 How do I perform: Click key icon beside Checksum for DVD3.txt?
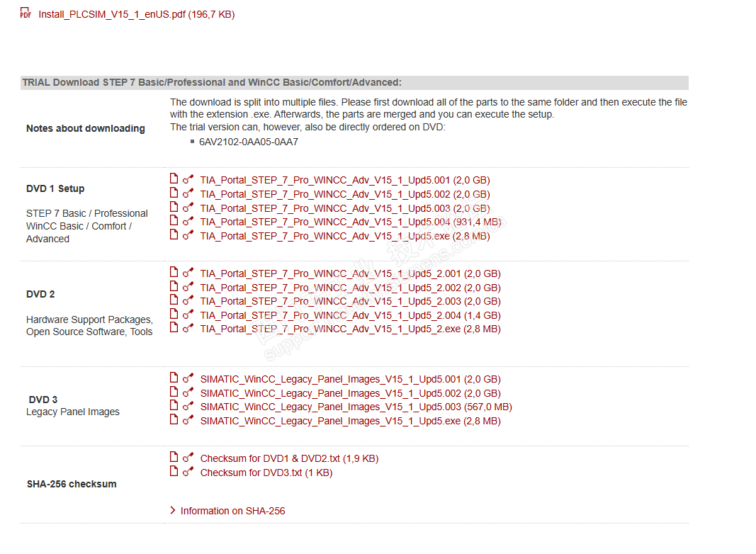[x=188, y=473]
